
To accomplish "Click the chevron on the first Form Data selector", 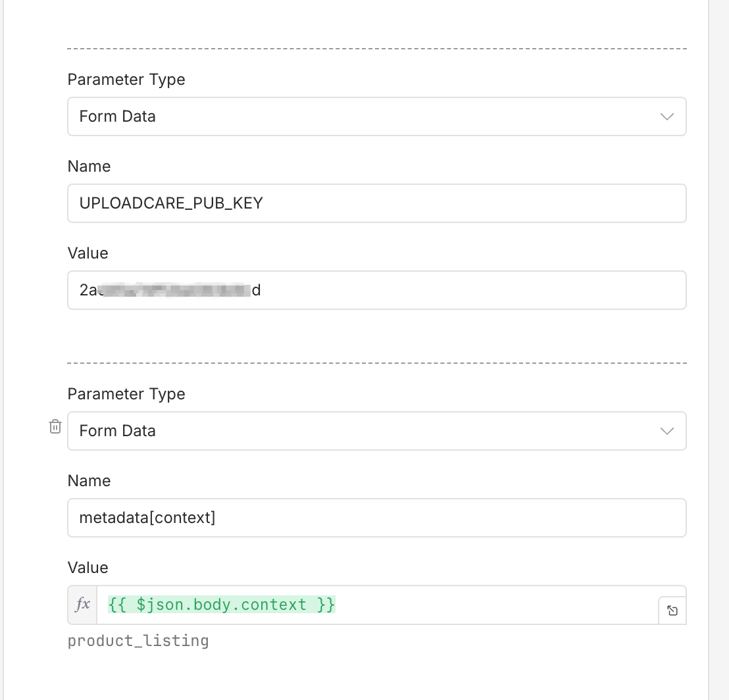I will [667, 116].
